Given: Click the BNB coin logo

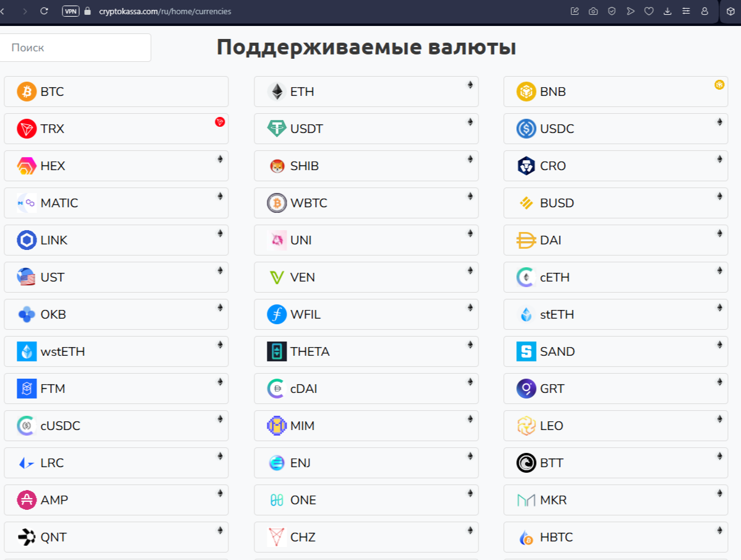Looking at the screenshot, I should pyautogui.click(x=526, y=92).
